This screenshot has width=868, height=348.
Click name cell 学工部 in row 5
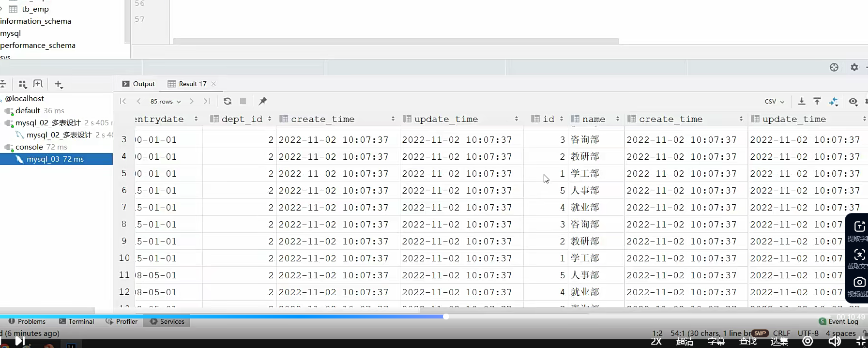click(585, 173)
